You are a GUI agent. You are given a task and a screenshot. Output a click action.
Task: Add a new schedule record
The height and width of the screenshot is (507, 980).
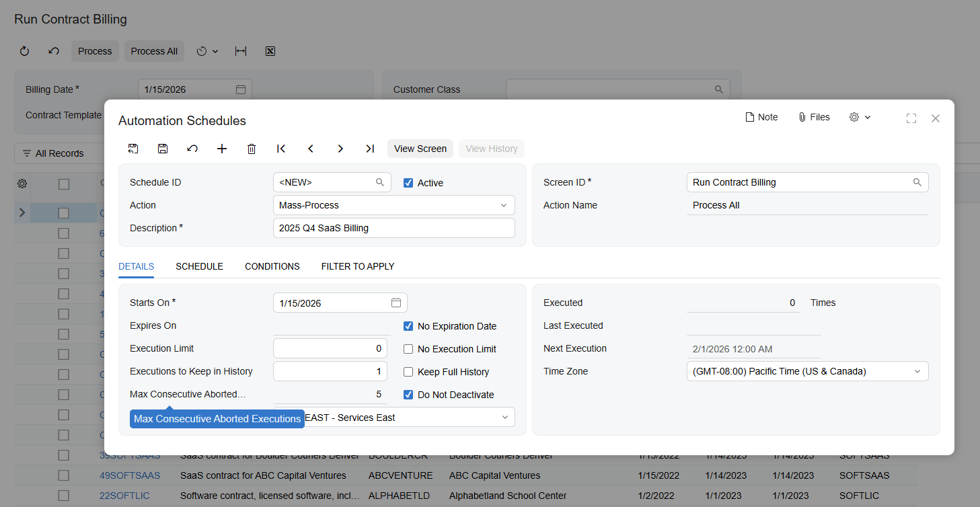click(x=222, y=149)
